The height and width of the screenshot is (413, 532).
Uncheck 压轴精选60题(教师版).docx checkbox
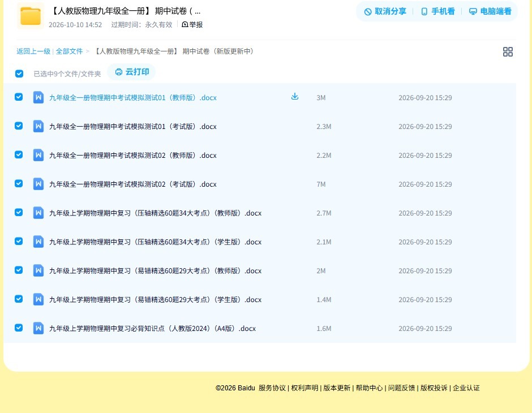19,212
